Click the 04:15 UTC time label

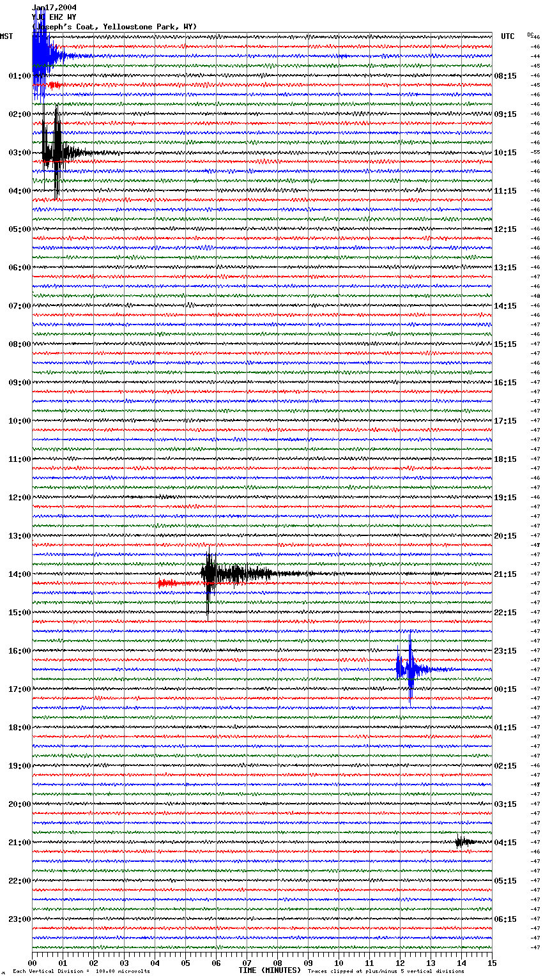[x=505, y=843]
